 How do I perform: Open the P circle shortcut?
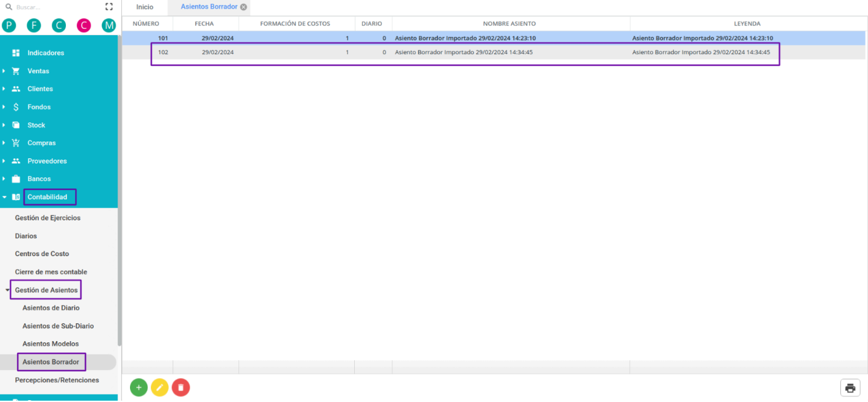[x=9, y=25]
